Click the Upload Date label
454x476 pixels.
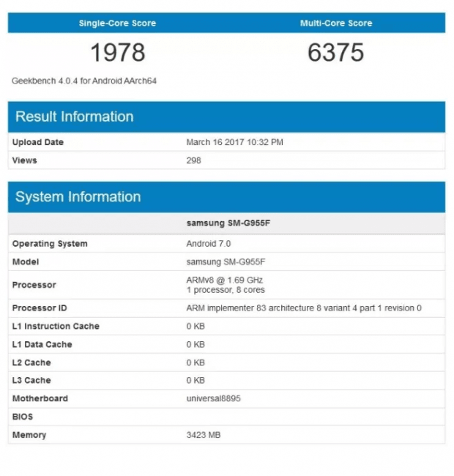[38, 142]
